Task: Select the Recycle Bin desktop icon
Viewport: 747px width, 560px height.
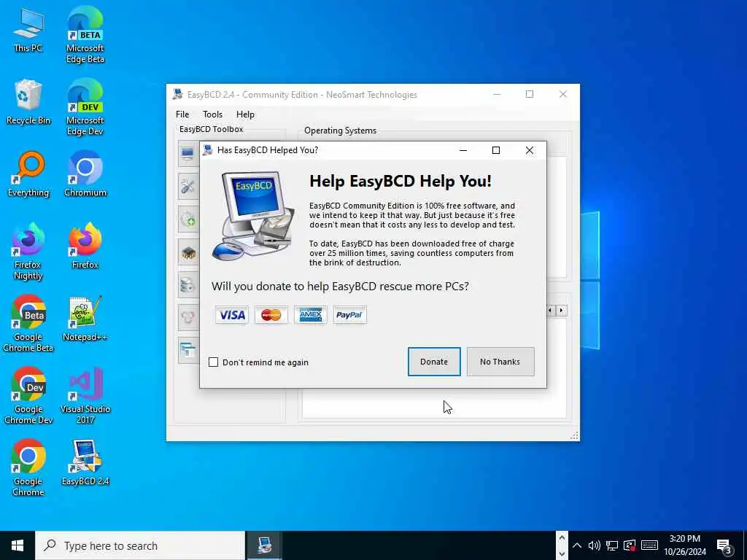Action: click(x=28, y=102)
